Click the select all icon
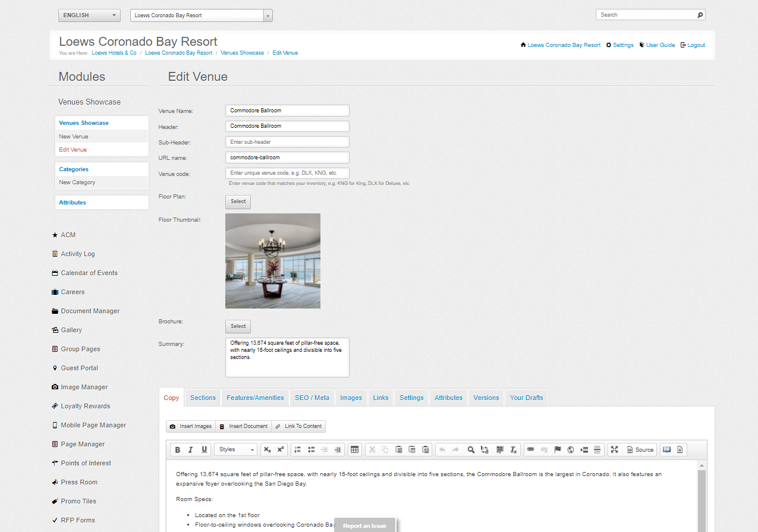This screenshot has height=532, width=758. [x=499, y=450]
